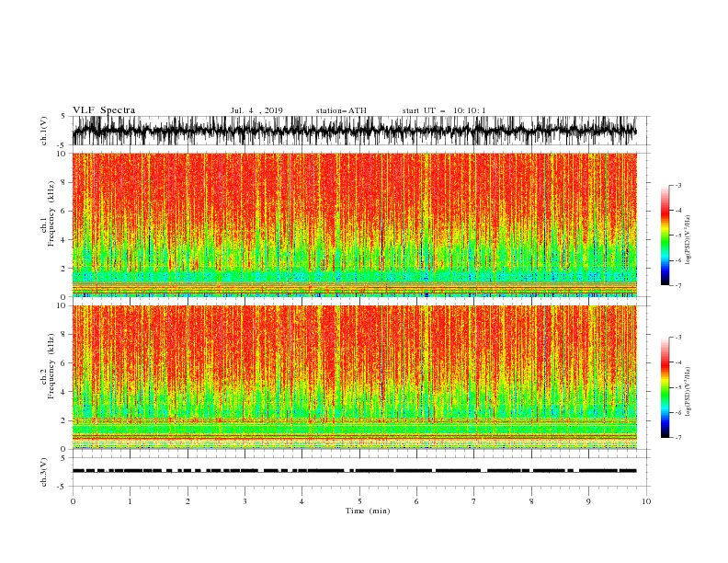
Task: Click time axis tick label '3'
Action: 245,501
